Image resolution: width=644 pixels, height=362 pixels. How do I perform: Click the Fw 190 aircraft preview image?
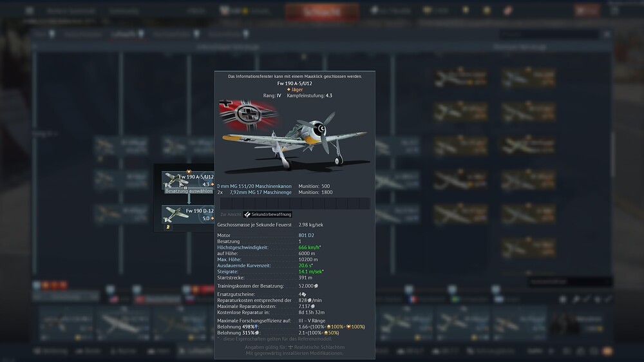294,143
